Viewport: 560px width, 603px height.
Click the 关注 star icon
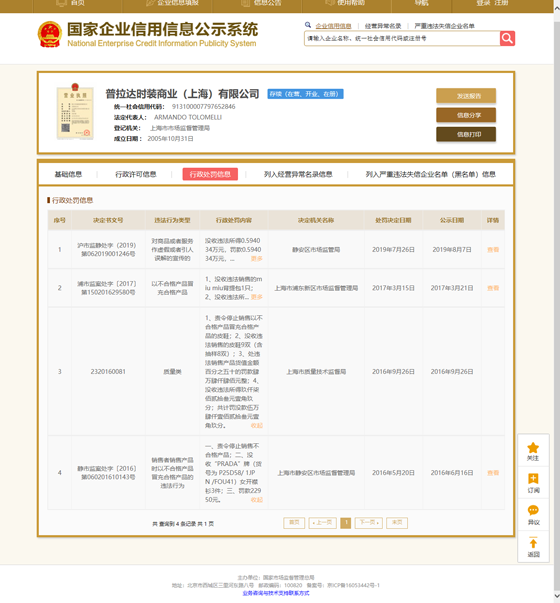click(x=533, y=448)
